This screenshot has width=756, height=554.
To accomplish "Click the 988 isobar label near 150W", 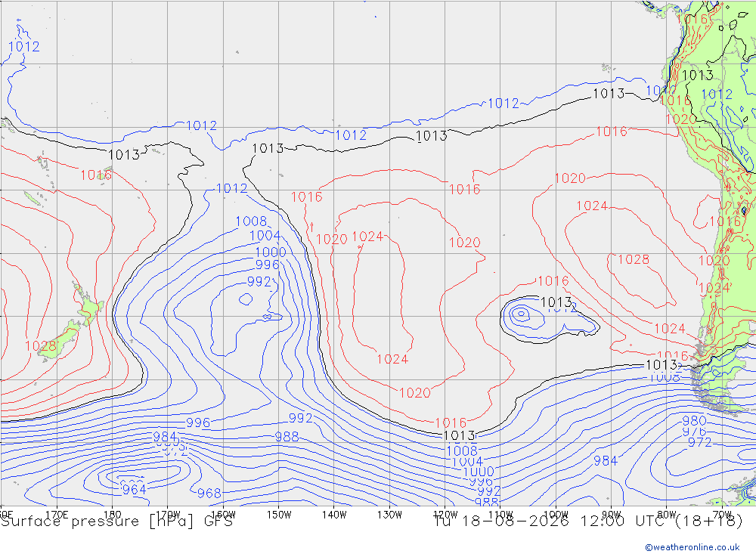I will (287, 437).
